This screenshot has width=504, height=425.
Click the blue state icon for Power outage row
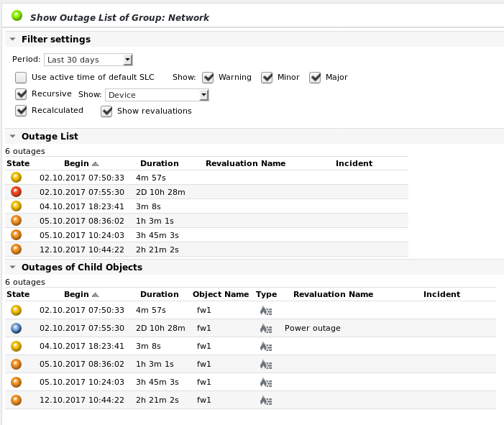click(x=17, y=328)
